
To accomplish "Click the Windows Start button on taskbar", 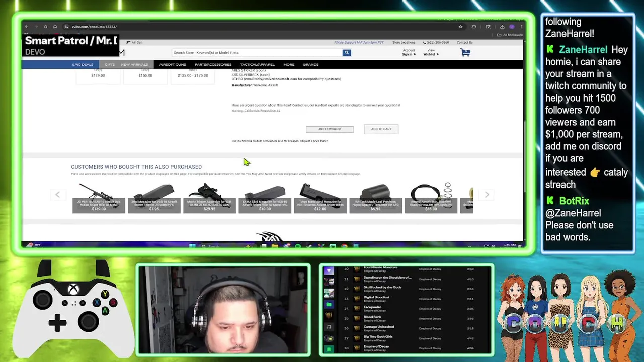I will point(192,246).
